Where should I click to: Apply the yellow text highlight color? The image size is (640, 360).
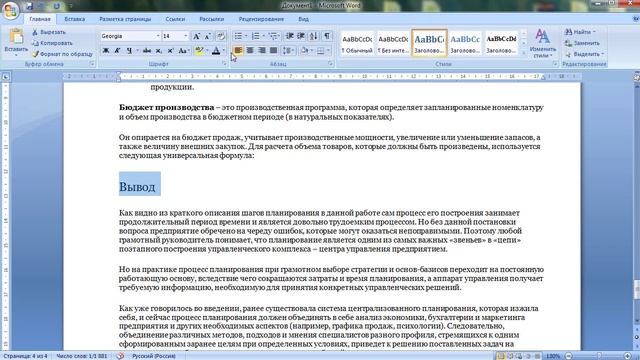click(x=199, y=51)
